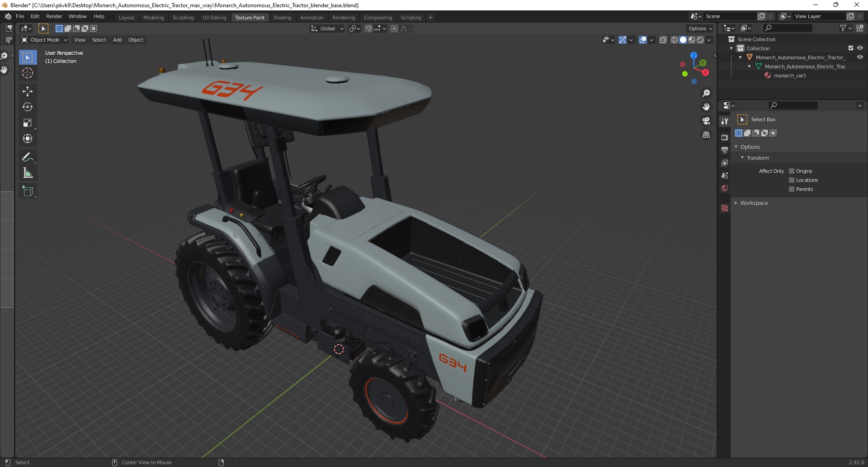This screenshot has height=467, width=868.
Task: Enable the Locations checkbox
Action: 792,180
